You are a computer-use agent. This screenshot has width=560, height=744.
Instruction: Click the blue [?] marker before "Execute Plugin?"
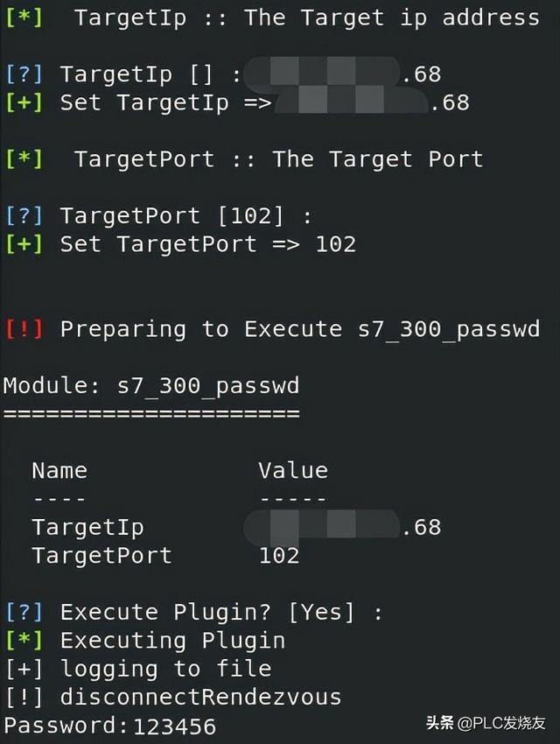pos(24,612)
